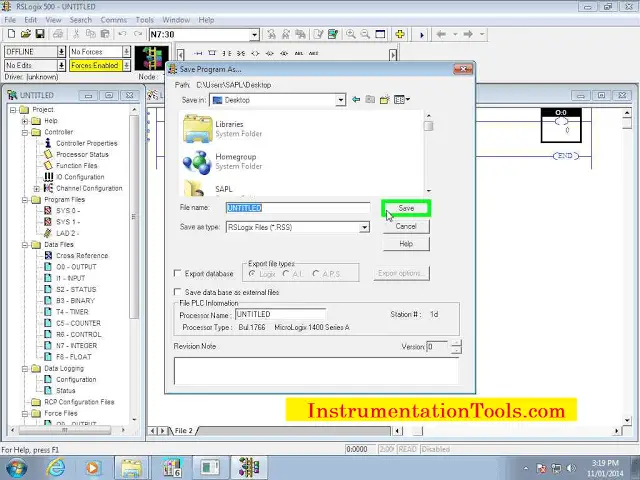This screenshot has height=480, width=640.
Task: Select the SAPL folder
Action: [208, 189]
